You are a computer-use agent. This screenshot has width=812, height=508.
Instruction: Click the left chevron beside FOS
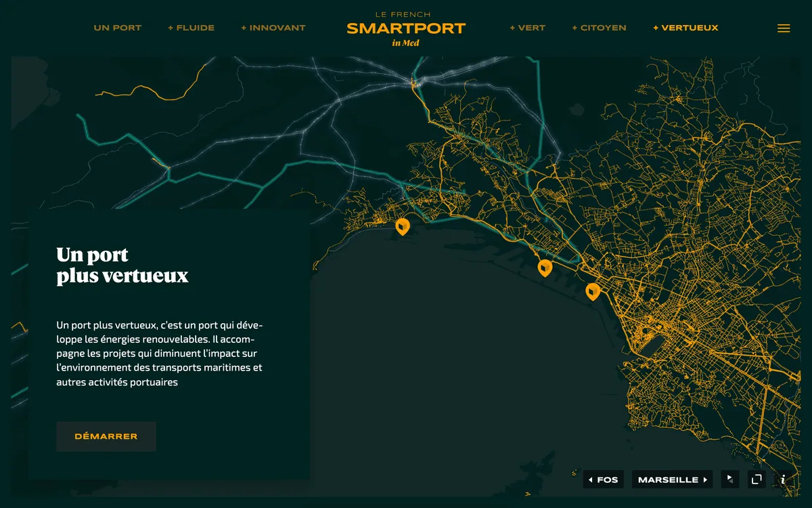pyautogui.click(x=591, y=479)
